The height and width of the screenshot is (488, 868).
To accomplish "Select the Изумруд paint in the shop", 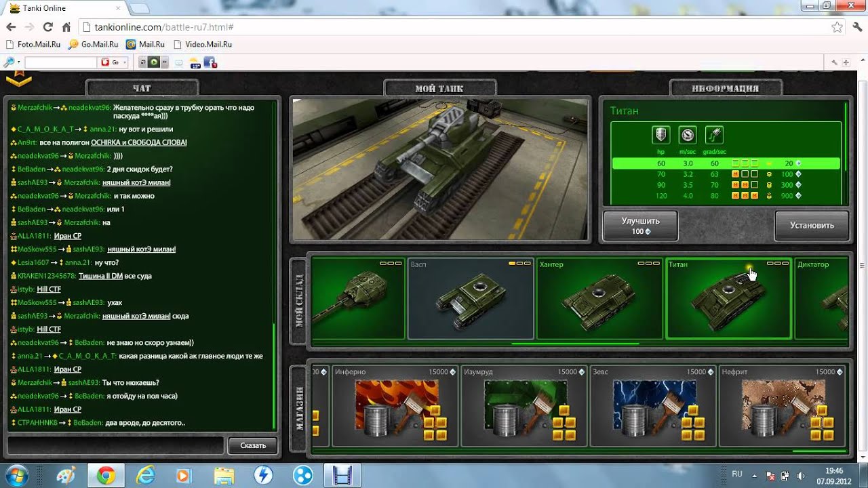I will tap(525, 407).
